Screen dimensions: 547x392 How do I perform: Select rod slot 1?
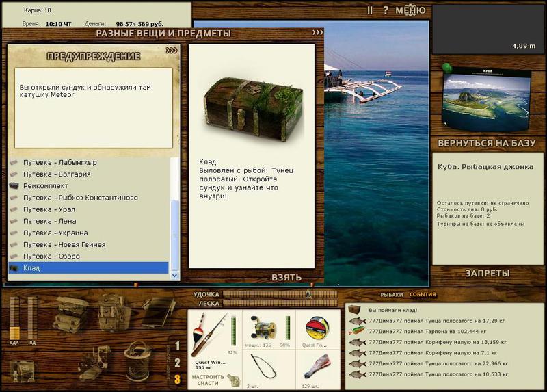pos(177,346)
